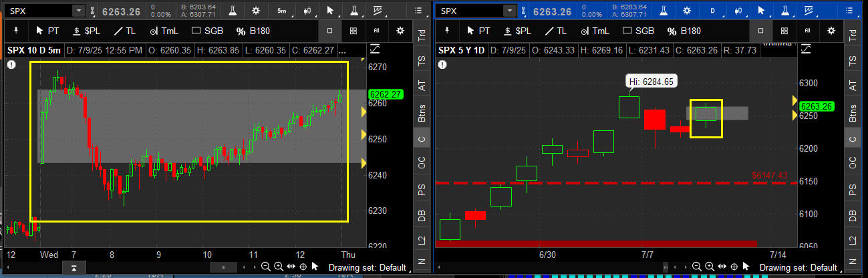Click the D aggregation button in right chart
This screenshot has height=278, width=868.
pyautogui.click(x=713, y=11)
